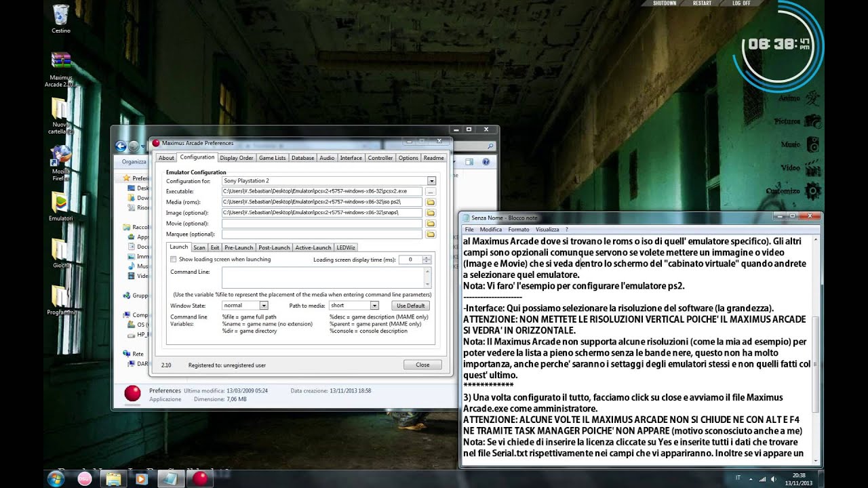
Task: Show hidden system tray icons
Action: [751, 479]
